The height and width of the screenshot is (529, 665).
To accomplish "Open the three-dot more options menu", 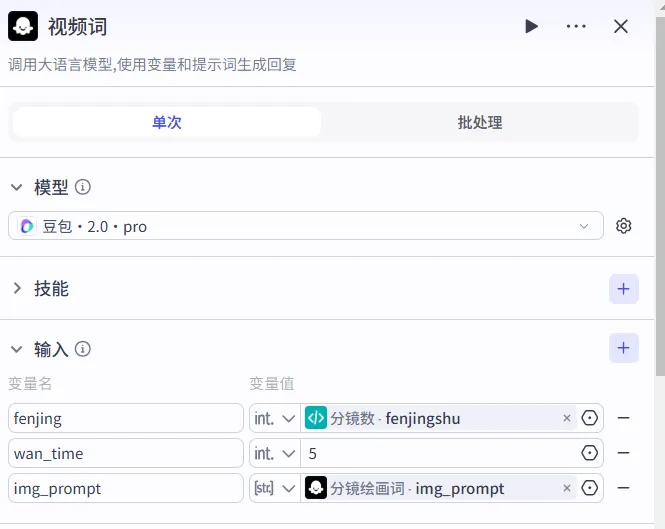I will pyautogui.click(x=576, y=26).
